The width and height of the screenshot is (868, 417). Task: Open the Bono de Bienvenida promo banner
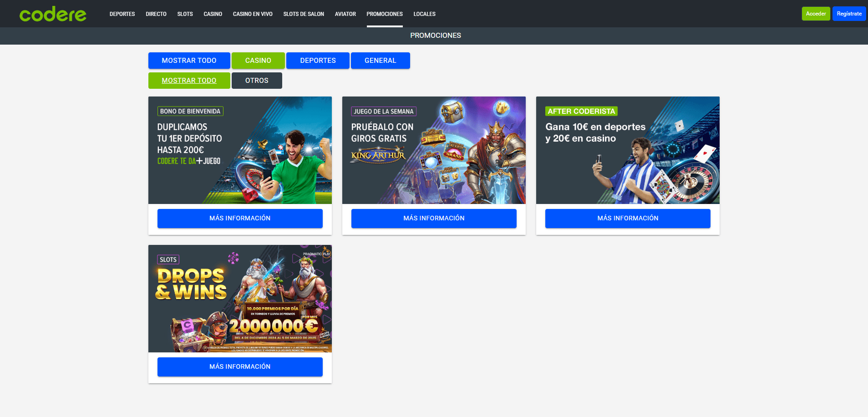tap(240, 150)
